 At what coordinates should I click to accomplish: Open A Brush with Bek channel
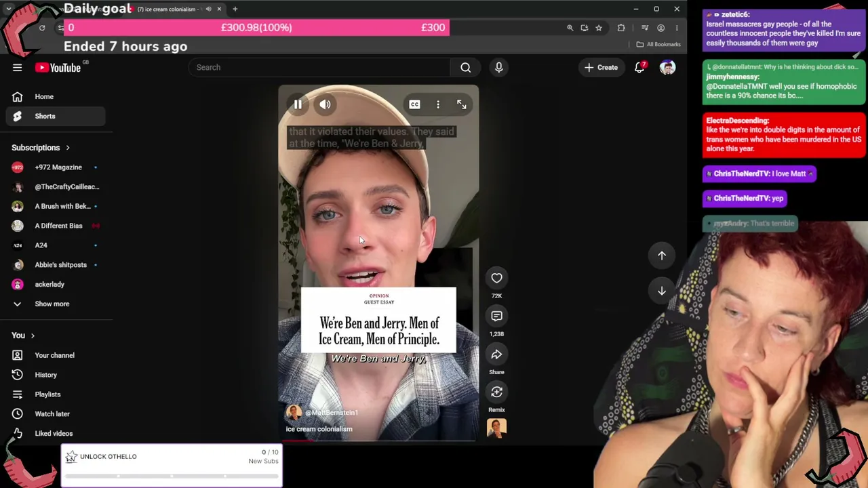(54, 206)
